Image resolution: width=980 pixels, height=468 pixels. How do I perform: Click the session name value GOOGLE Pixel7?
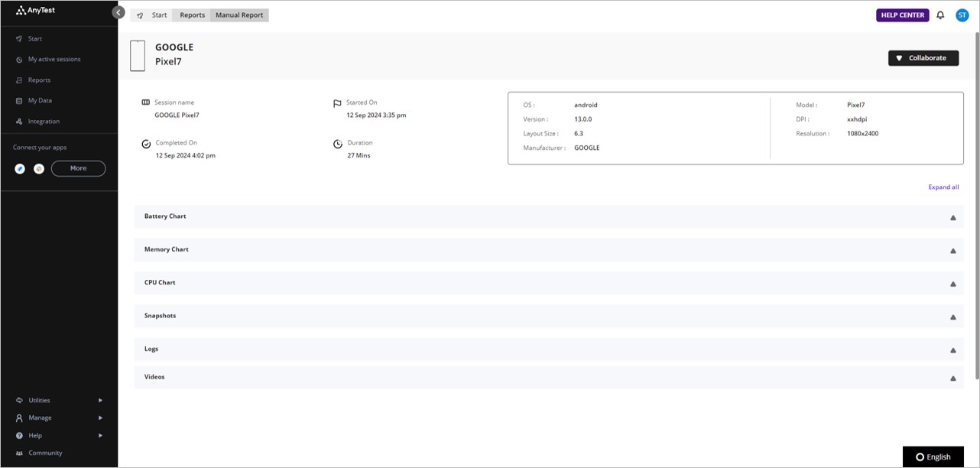coord(177,115)
